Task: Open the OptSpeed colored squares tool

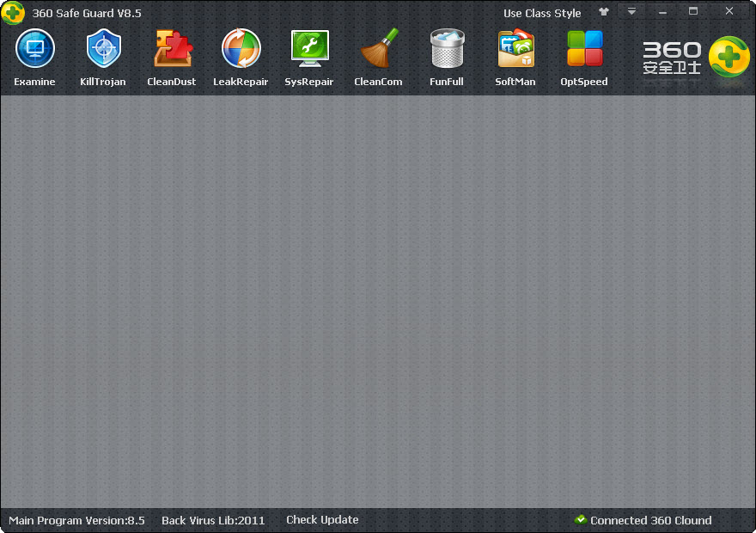Action: [584, 58]
